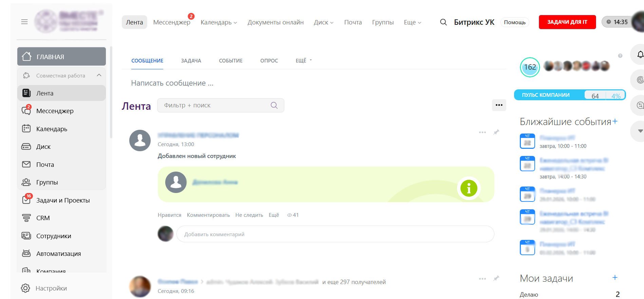
Task: Expand the ЕЩЁ post type dropdown
Action: 303,61
